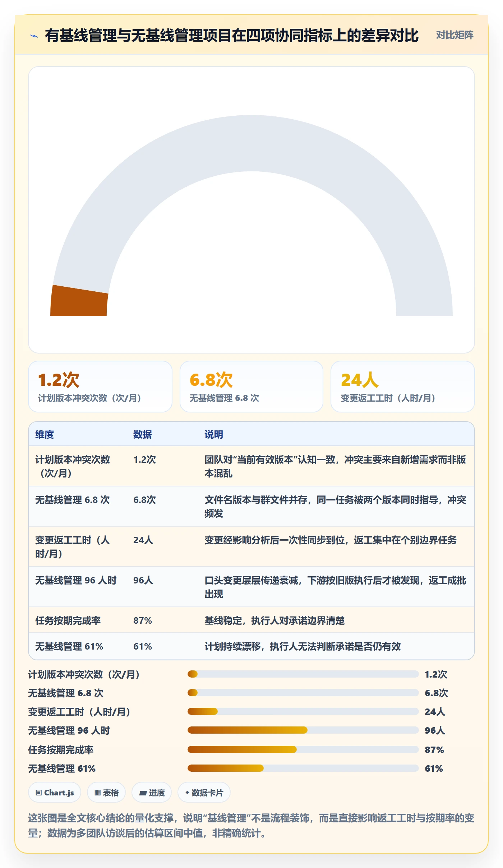503x868 pixels.
Task: Click the chart title 有基线管理与无基线管理项目…差异对比
Action: (x=232, y=35)
